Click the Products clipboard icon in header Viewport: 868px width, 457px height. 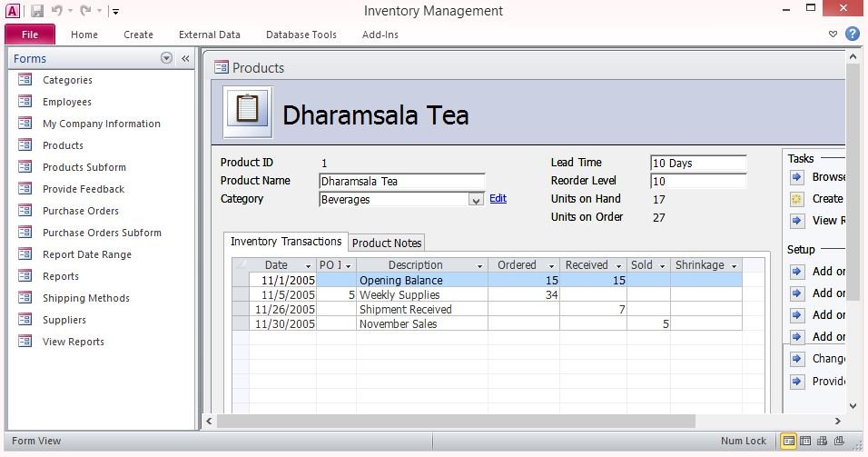click(247, 111)
